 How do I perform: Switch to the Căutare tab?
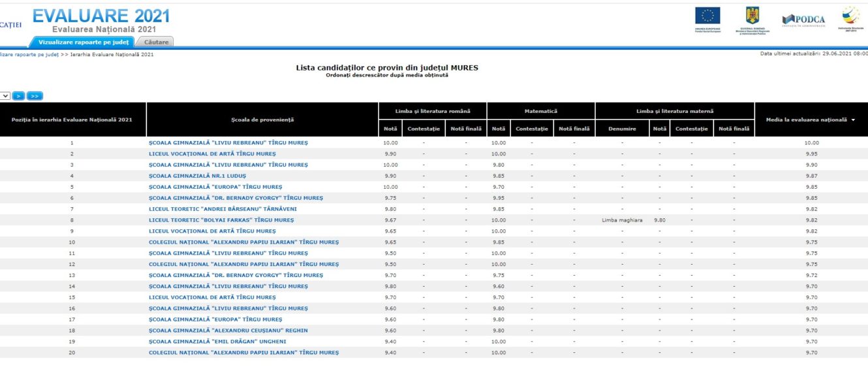[156, 42]
